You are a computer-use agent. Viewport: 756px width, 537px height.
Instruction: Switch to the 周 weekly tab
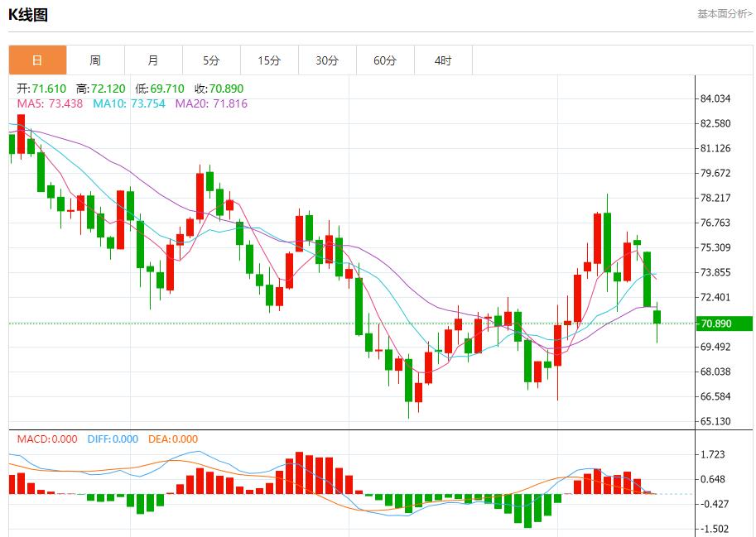(x=95, y=60)
